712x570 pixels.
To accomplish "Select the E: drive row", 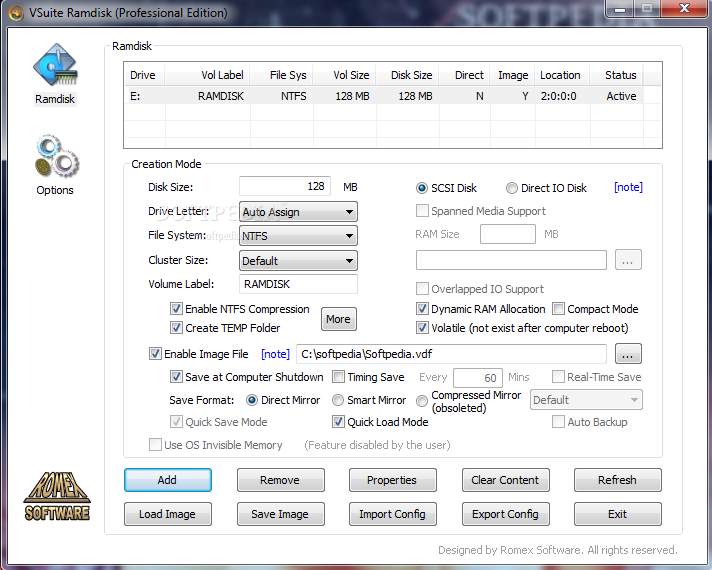I will click(384, 96).
